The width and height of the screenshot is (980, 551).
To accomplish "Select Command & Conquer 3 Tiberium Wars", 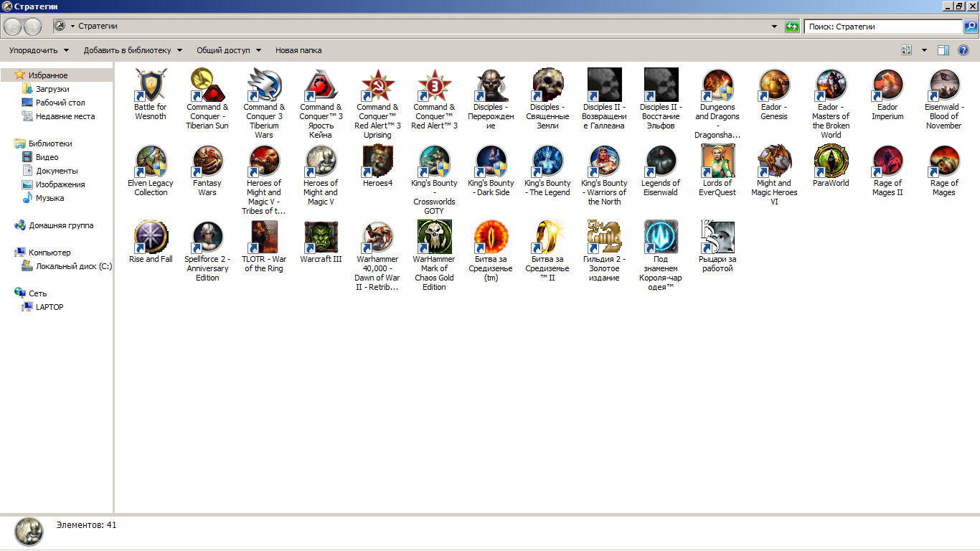I will (x=264, y=85).
